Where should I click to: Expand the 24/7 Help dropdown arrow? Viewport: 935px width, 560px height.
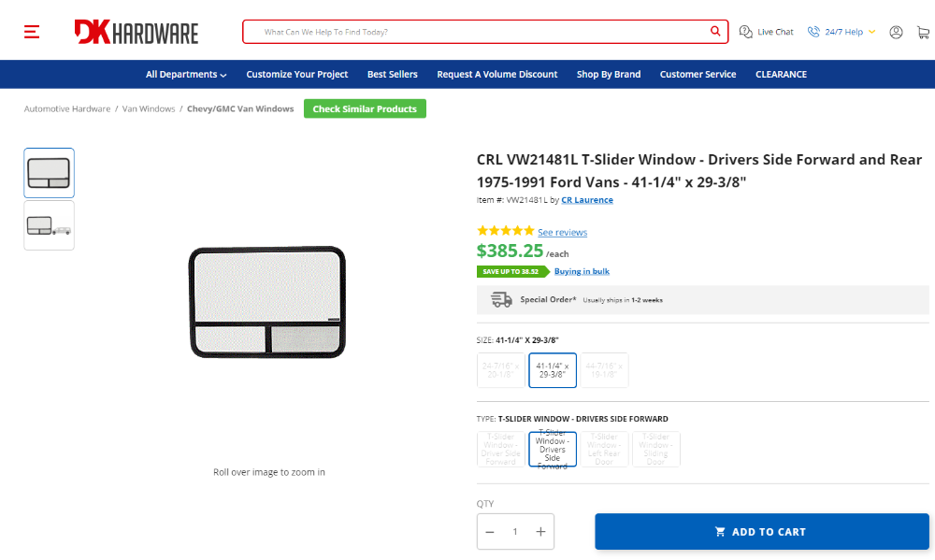pos(871,32)
